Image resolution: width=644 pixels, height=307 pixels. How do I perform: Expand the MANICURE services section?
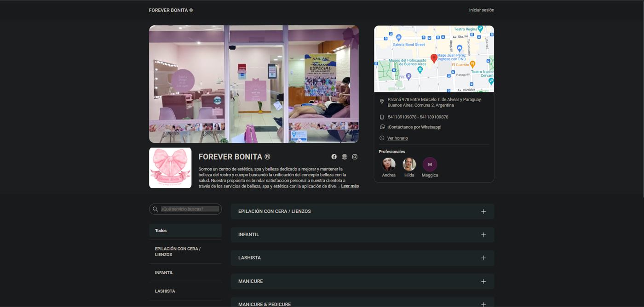[362, 281]
